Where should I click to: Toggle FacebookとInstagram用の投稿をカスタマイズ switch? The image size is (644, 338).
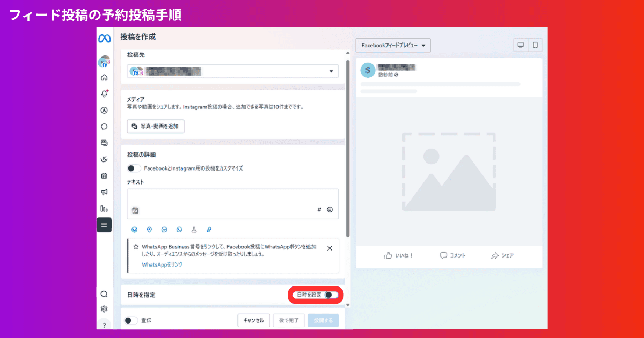coord(134,168)
